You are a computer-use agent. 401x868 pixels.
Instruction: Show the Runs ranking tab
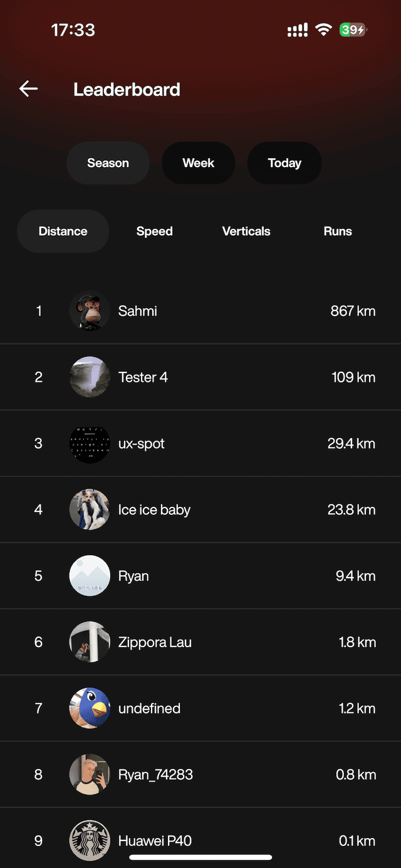(x=338, y=232)
